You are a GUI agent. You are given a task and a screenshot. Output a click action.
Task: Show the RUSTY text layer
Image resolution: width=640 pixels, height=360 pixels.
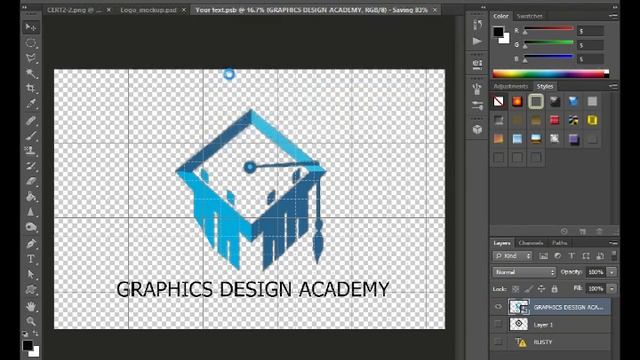point(498,342)
